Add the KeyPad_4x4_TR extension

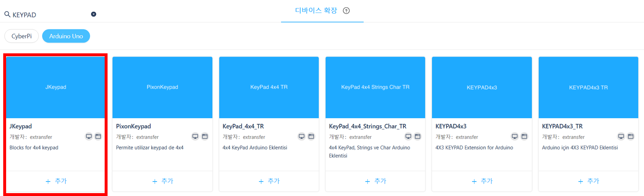tap(269, 181)
